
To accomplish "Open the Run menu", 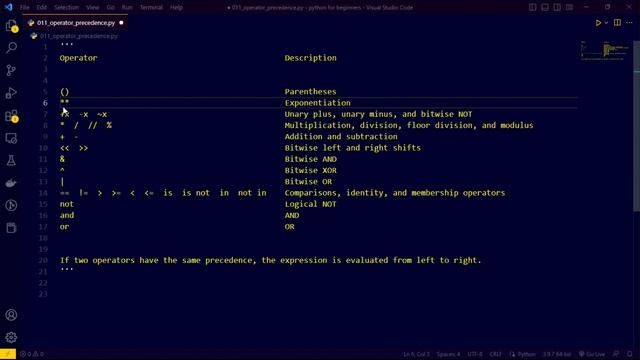I will click(x=127, y=7).
